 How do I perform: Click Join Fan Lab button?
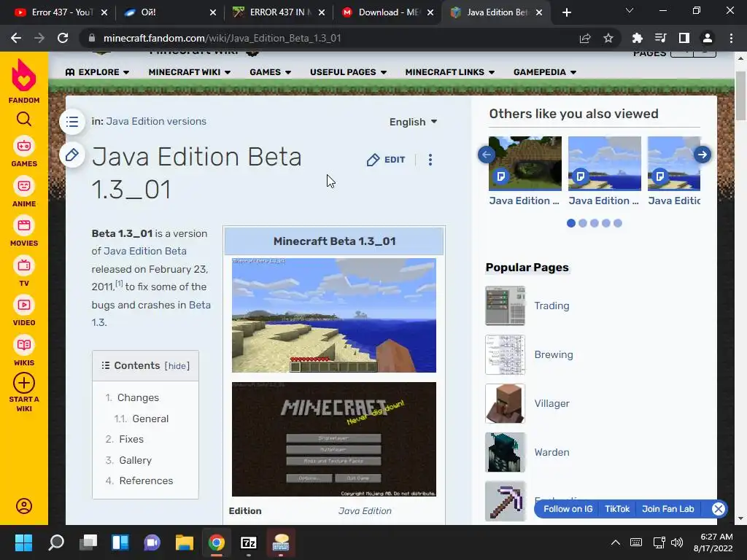[x=668, y=509]
